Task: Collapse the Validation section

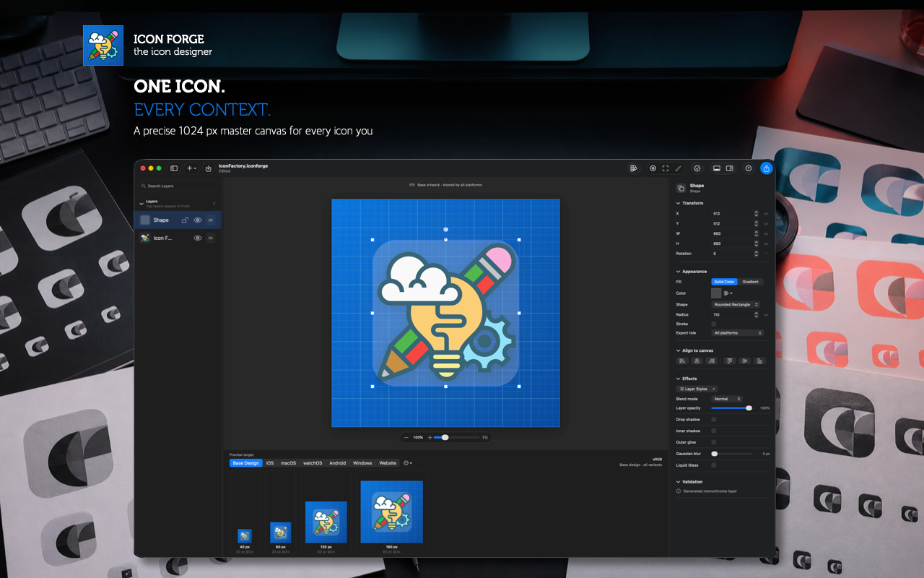Action: point(678,482)
